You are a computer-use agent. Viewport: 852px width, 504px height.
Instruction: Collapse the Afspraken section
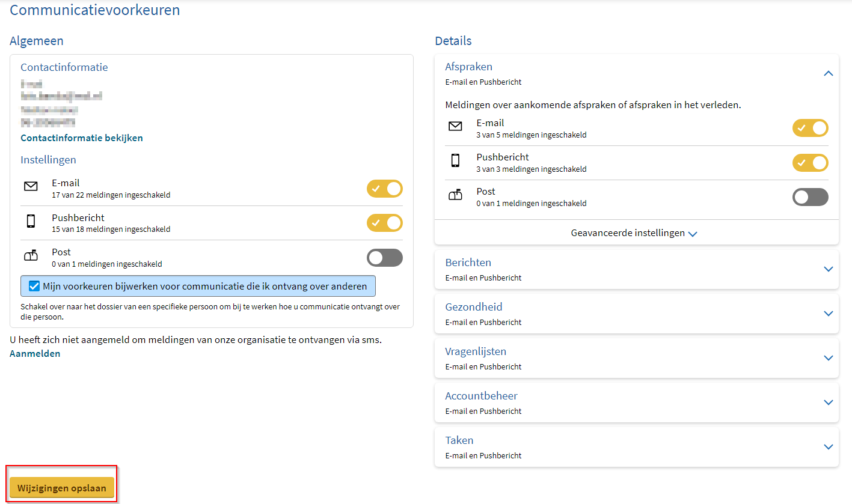tap(828, 73)
